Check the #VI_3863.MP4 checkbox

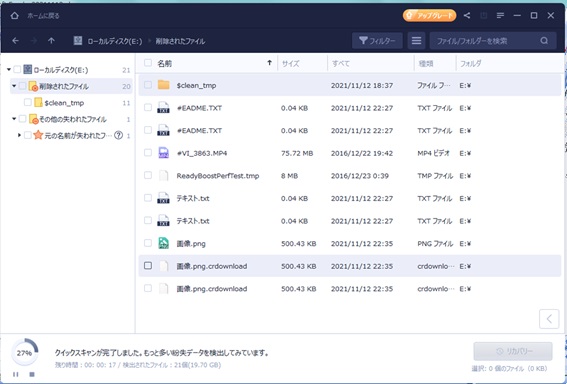tap(148, 153)
